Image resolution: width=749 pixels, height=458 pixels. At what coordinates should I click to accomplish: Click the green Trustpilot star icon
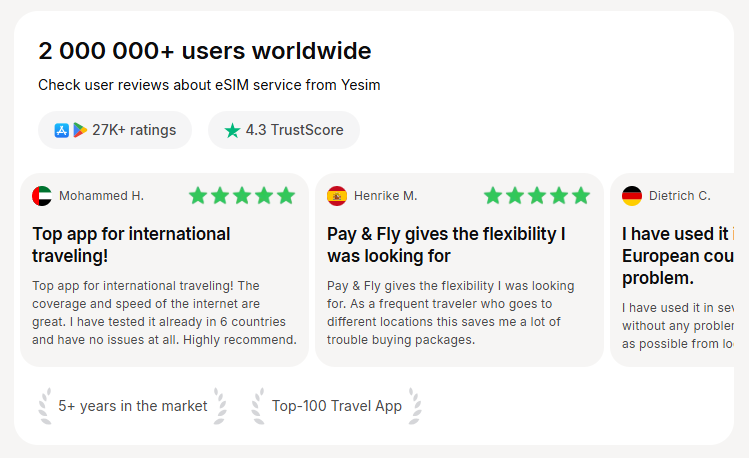[232, 130]
